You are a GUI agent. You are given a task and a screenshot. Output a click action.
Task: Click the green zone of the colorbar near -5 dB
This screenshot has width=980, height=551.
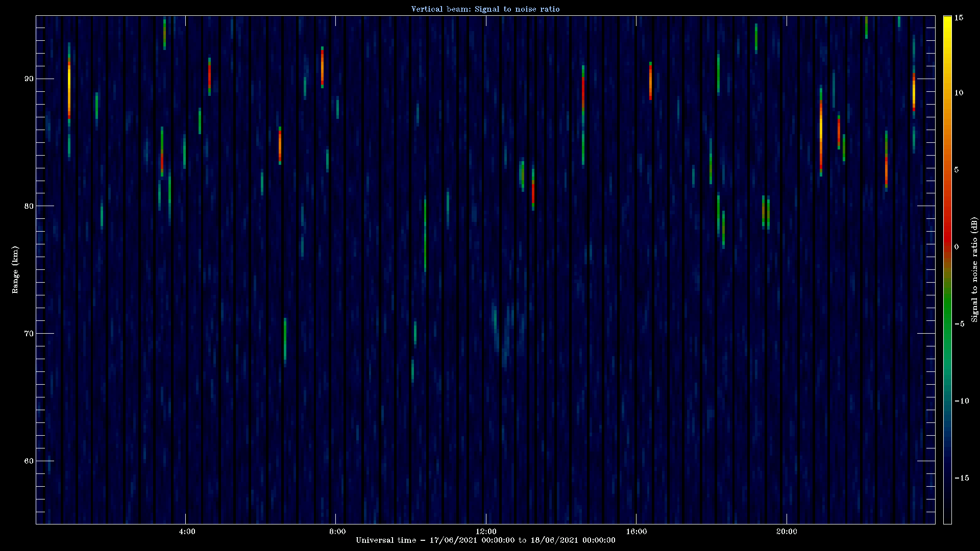tap(947, 316)
